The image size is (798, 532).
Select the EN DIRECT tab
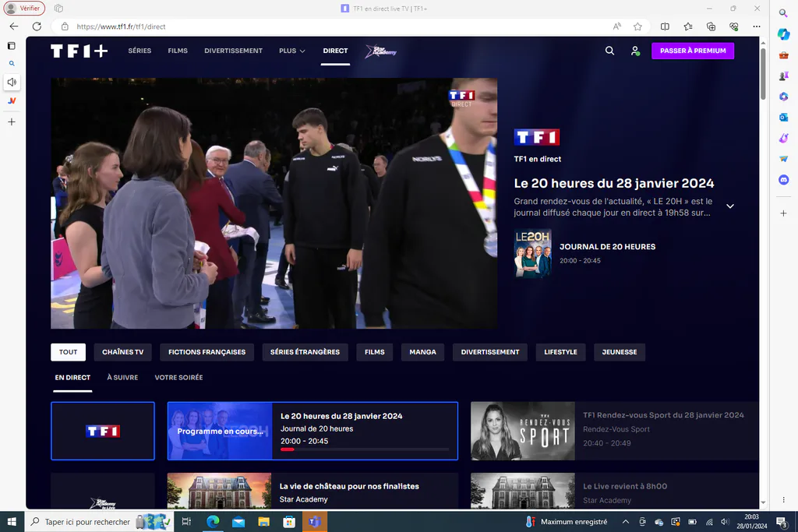72,377
